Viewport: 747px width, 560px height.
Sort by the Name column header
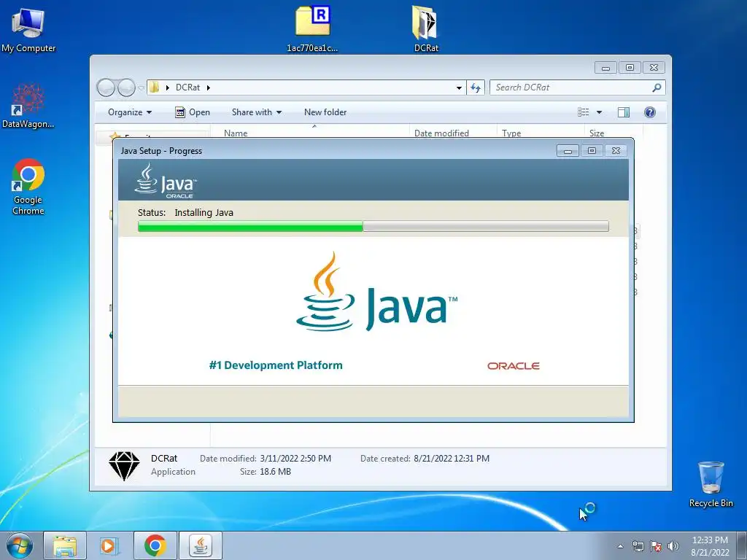click(309, 133)
